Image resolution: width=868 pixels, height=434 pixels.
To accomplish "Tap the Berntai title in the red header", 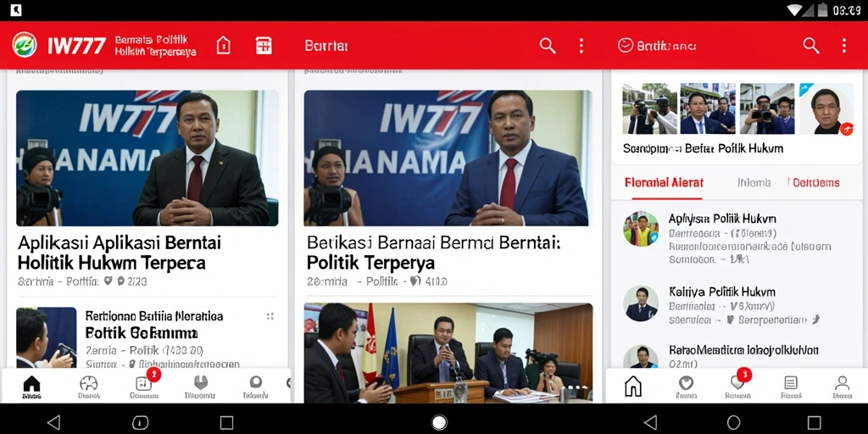I will (326, 46).
